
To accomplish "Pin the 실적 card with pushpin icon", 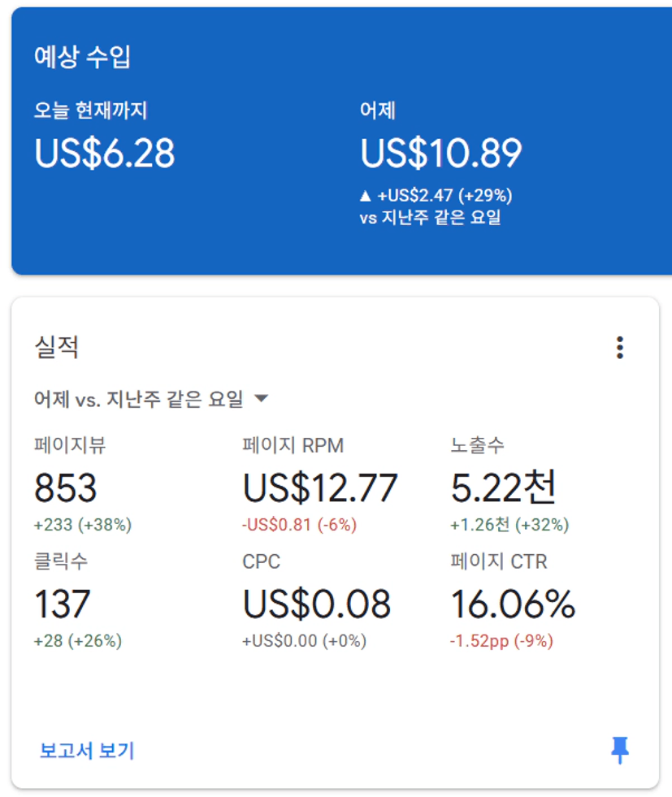I will click(x=620, y=750).
